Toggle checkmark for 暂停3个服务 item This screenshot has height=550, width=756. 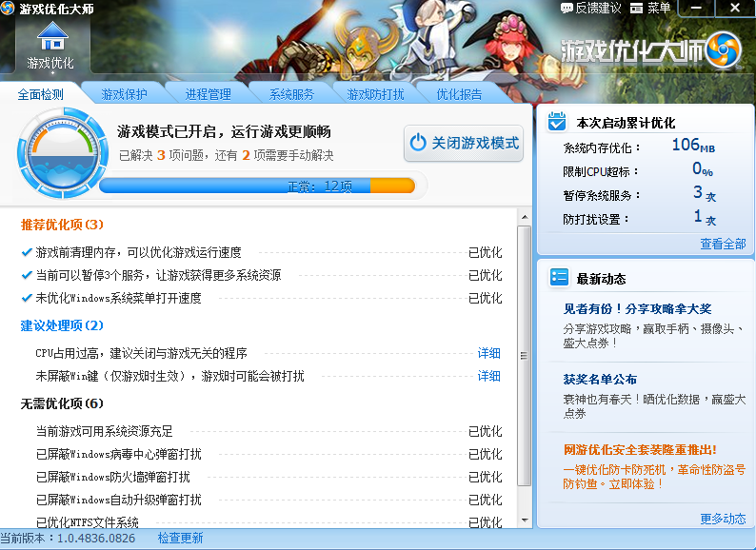point(27,275)
